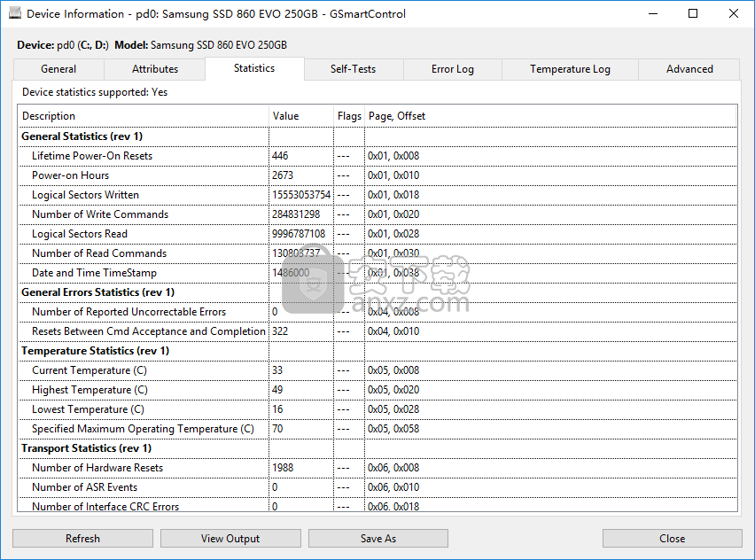Click the Model: Samsung SSD 860 EVO 250GB text
Screen dimensions: 755x560
(201, 45)
